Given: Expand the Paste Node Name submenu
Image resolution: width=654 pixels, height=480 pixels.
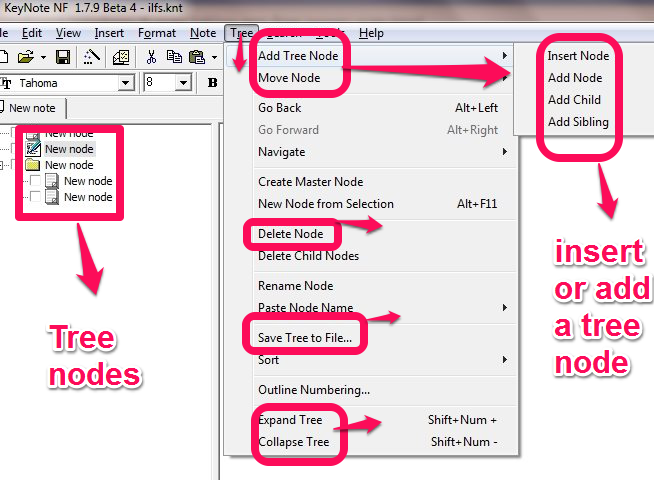Looking at the screenshot, I should (371, 308).
